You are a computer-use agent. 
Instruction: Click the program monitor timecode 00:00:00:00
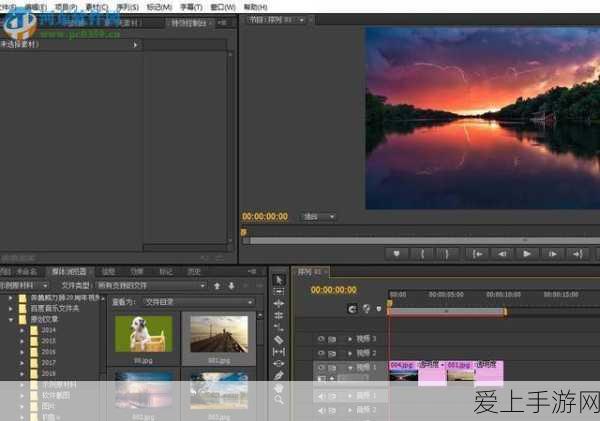[x=265, y=217]
